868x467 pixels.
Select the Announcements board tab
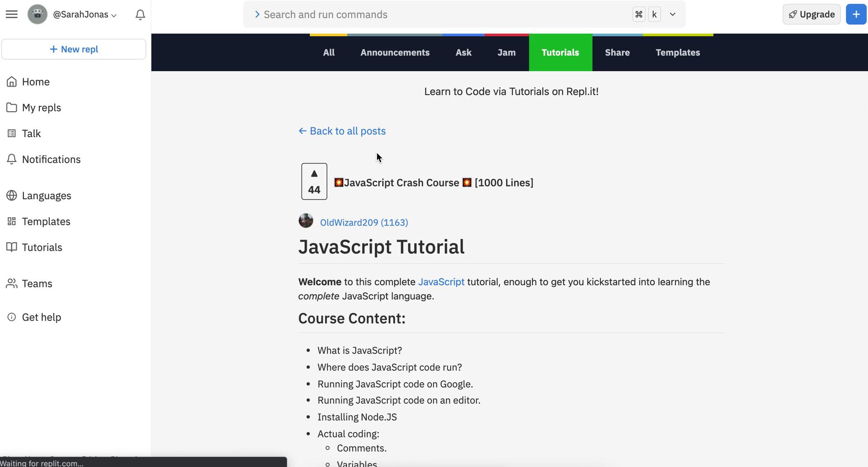(x=395, y=52)
